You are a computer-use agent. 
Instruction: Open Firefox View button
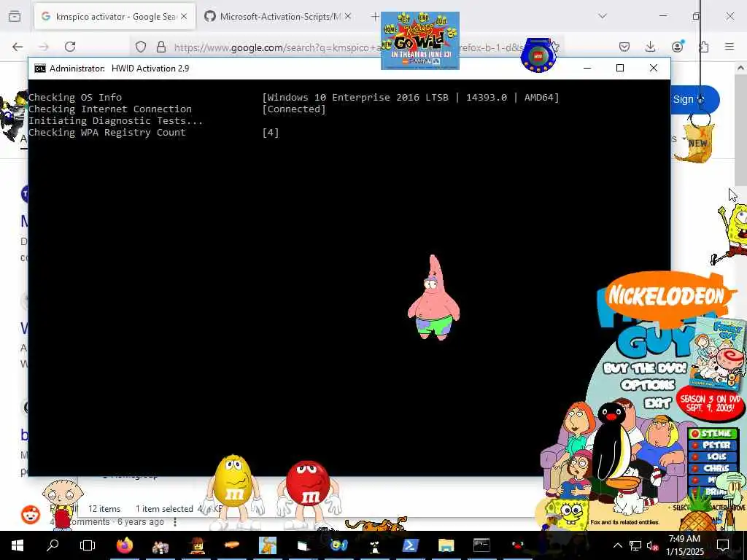(x=15, y=17)
